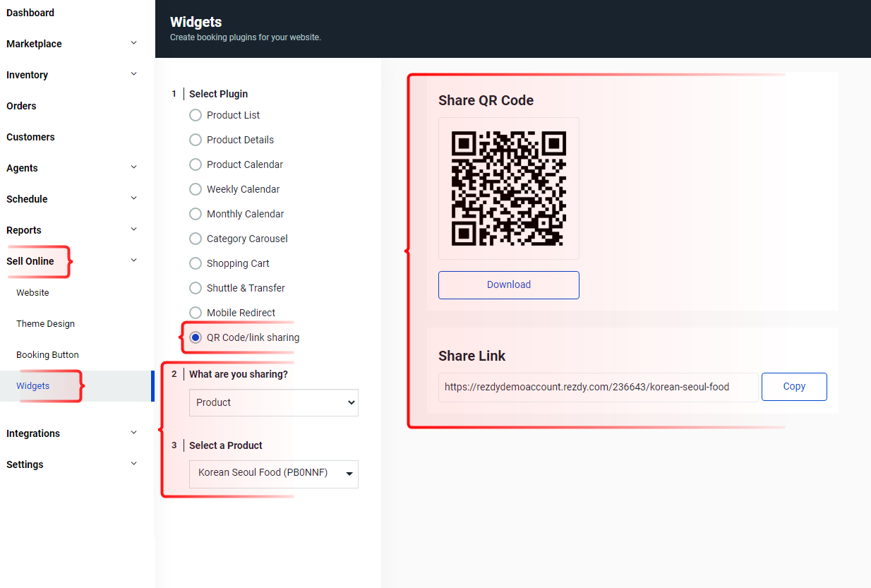Open the 'What are you sharing?' dropdown
The height and width of the screenshot is (588, 871).
point(273,402)
